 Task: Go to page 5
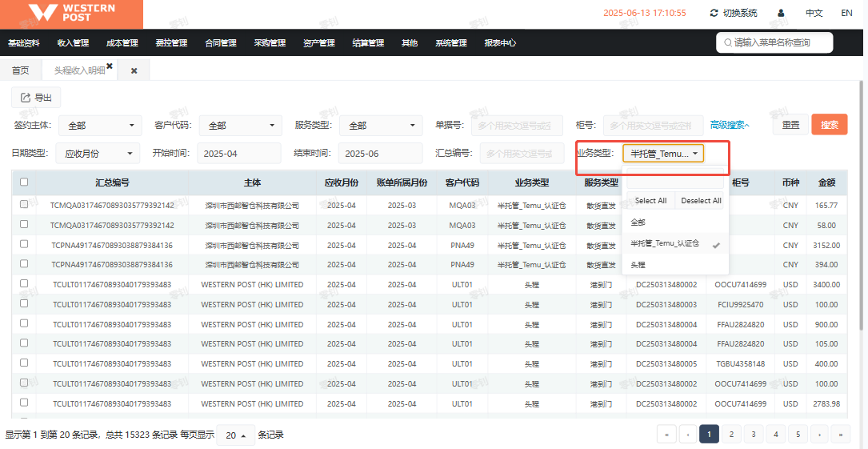tap(798, 435)
